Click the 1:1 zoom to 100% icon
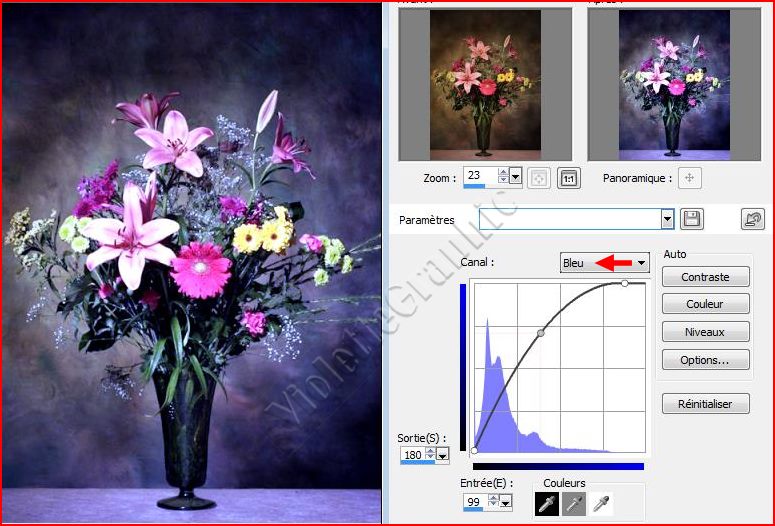 (568, 178)
